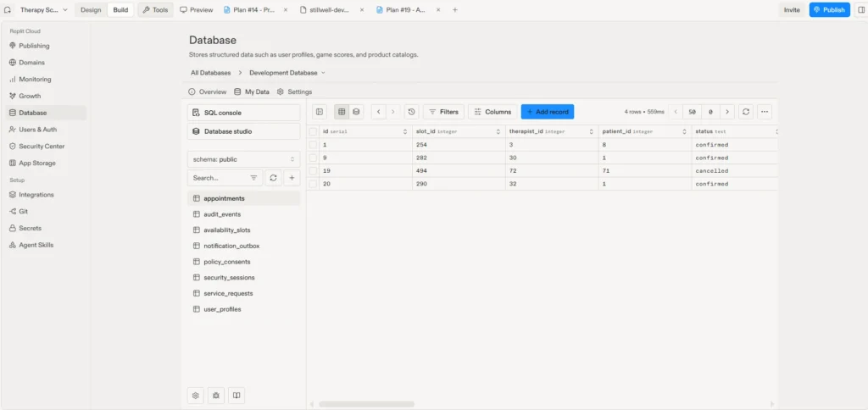Click the bug icon at bottom of tables panel

[216, 396]
